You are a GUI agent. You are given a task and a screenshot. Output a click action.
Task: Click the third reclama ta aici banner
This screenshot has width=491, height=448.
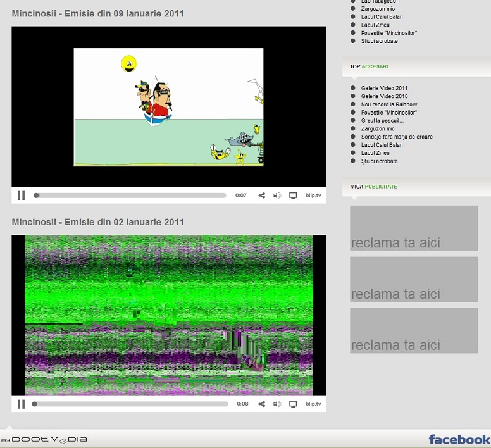[x=414, y=330]
